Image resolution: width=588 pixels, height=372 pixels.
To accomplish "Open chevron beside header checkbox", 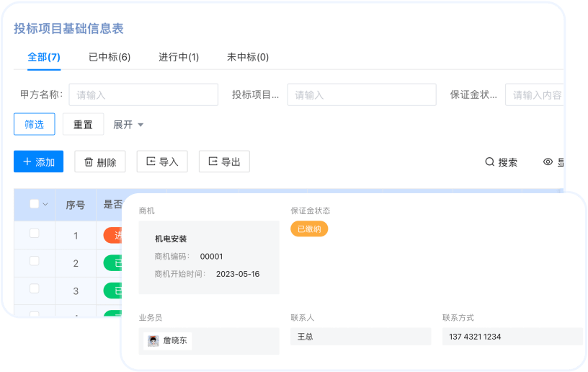I will (45, 205).
